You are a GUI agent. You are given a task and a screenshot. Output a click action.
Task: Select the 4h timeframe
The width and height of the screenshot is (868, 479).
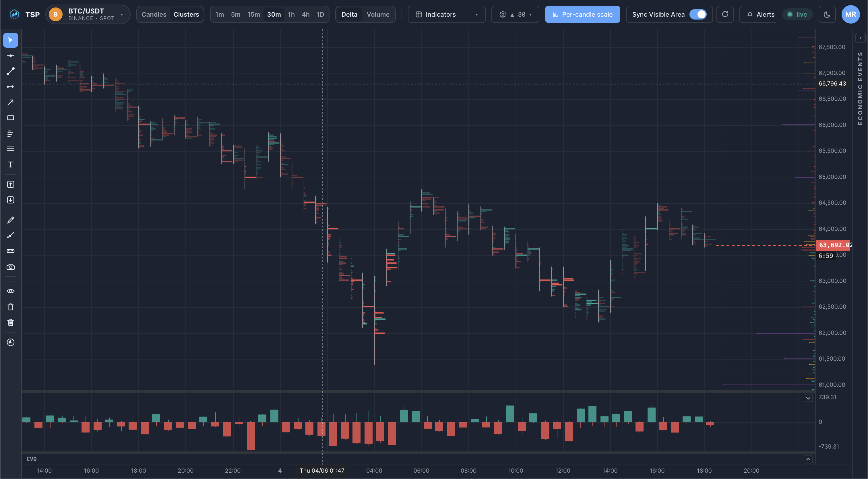click(306, 14)
